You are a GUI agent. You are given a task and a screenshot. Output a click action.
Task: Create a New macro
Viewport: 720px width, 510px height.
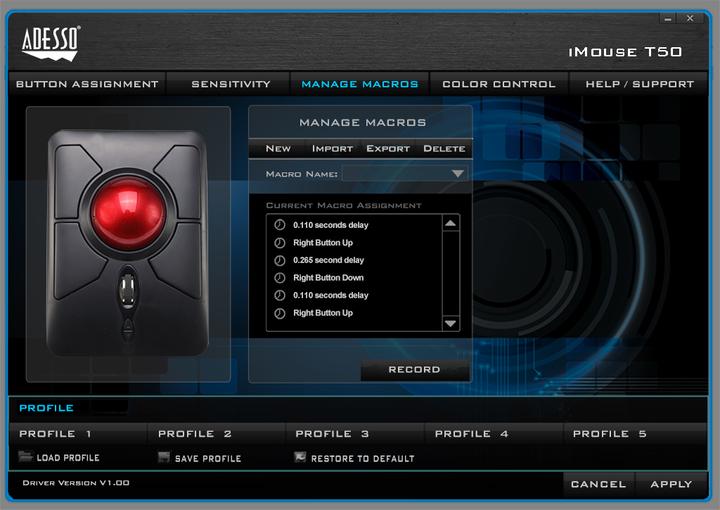(x=278, y=149)
